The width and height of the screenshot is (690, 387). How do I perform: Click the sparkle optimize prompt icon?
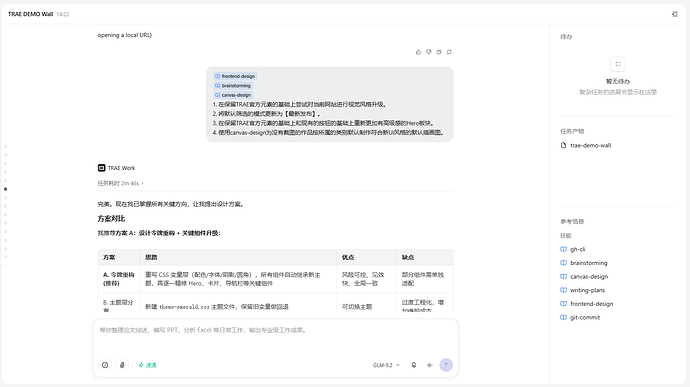[x=429, y=365]
